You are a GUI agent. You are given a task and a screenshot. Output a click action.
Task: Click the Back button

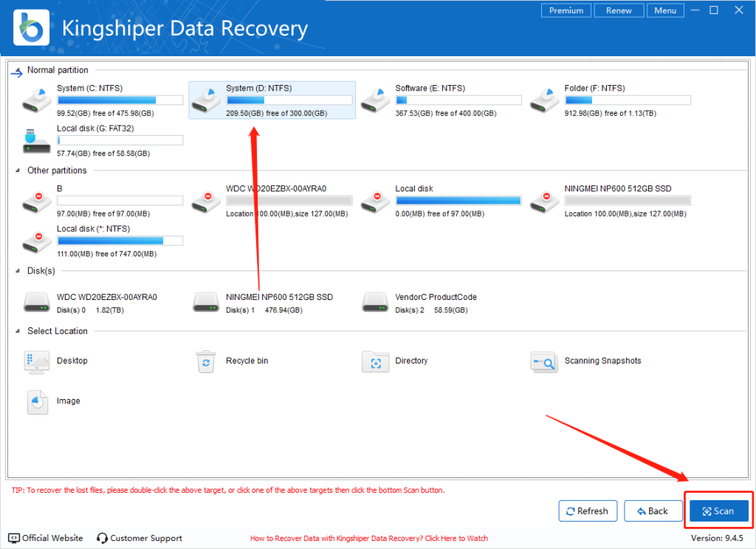653,511
